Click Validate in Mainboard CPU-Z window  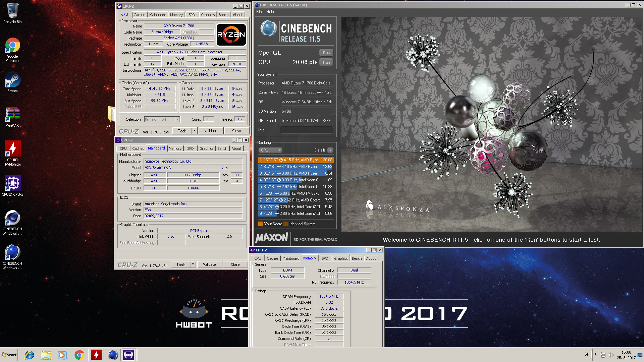click(209, 264)
